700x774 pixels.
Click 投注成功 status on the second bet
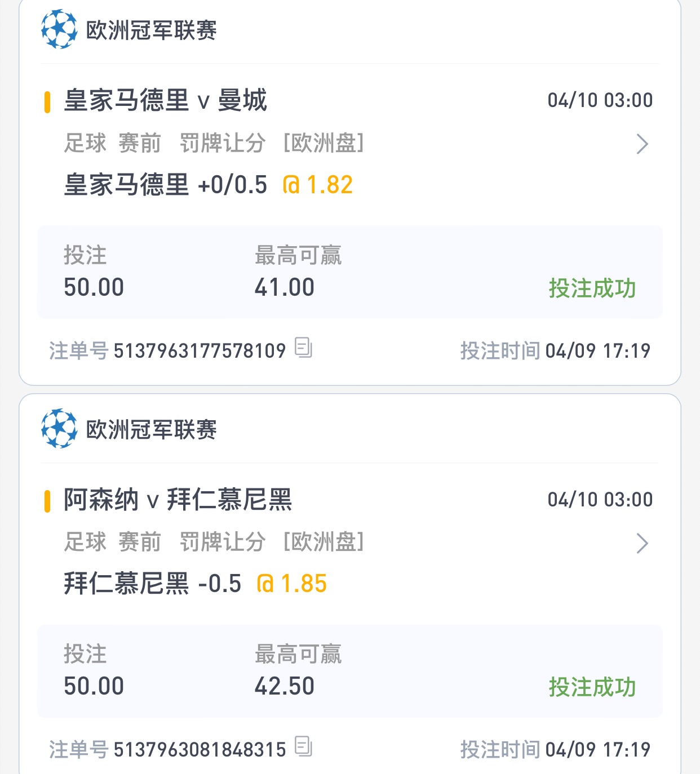tap(592, 687)
